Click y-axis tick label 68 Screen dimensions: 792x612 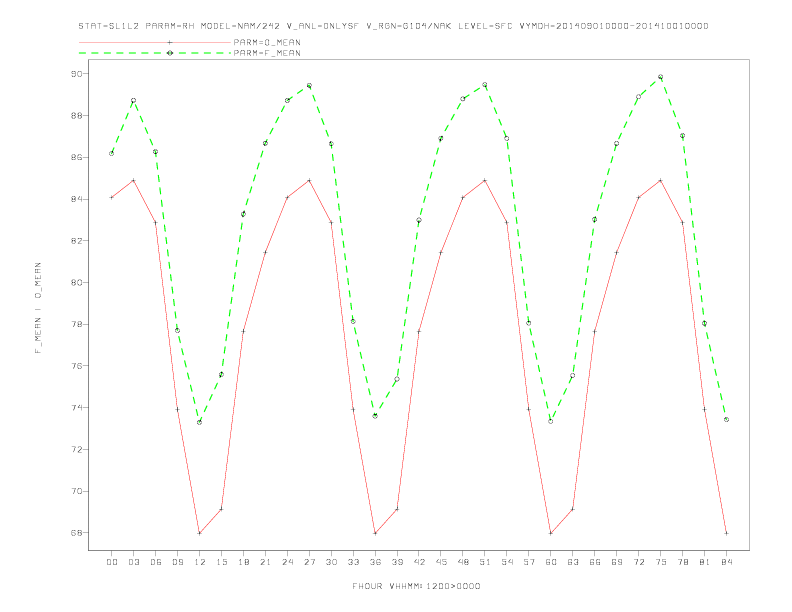76,533
